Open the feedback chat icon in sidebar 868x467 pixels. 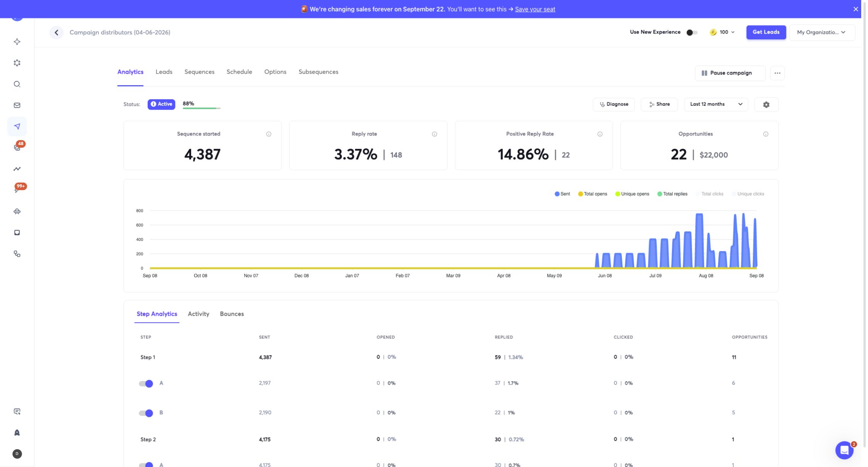tap(17, 411)
